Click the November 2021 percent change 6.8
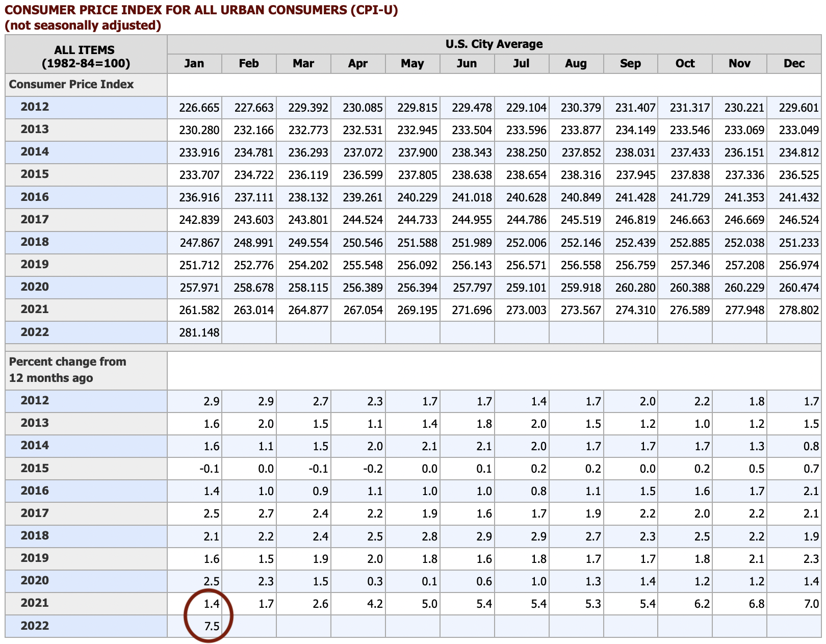 coord(757,604)
